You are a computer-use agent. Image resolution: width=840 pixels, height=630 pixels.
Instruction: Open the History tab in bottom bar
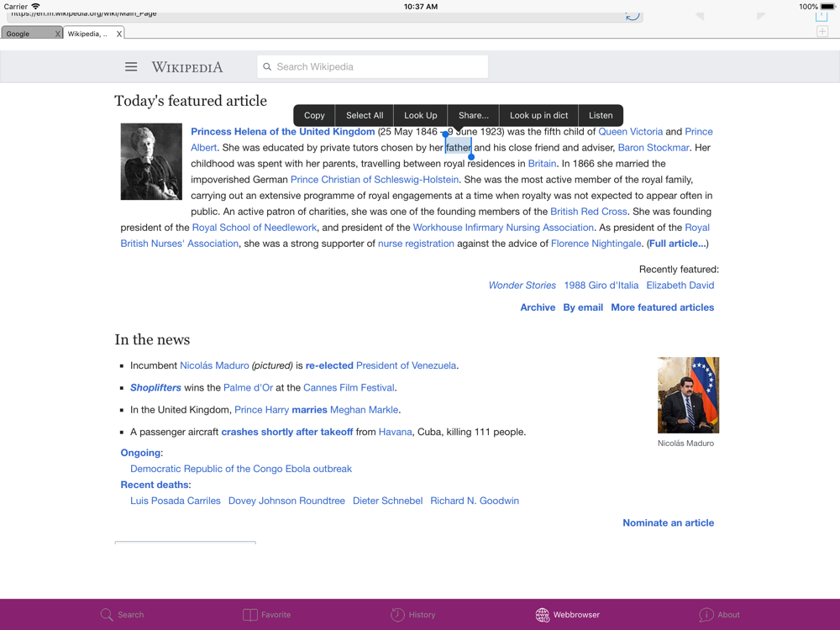tap(413, 615)
